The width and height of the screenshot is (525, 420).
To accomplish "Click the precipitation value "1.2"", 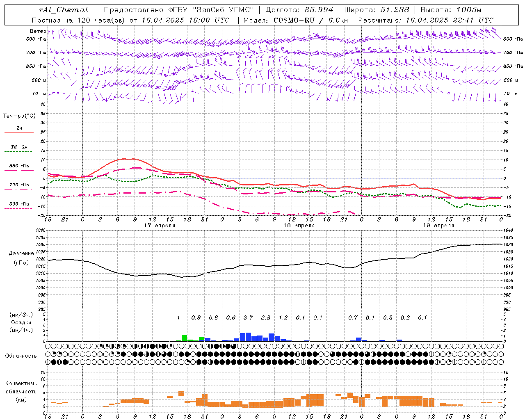I will point(283,317).
